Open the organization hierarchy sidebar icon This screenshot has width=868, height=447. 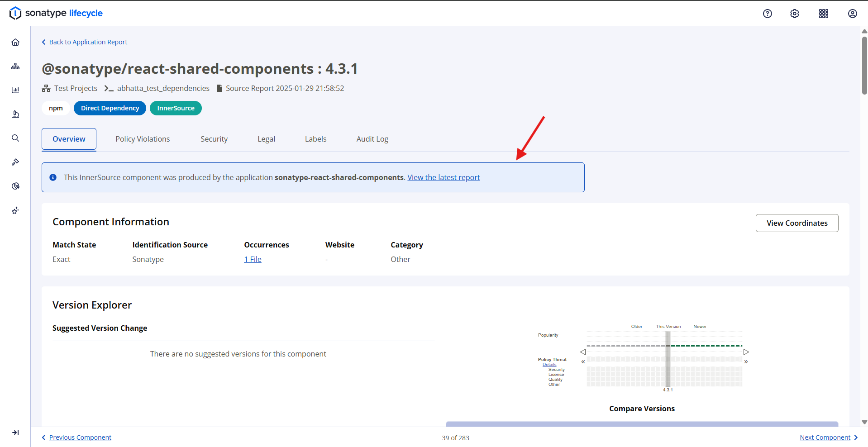click(x=15, y=66)
